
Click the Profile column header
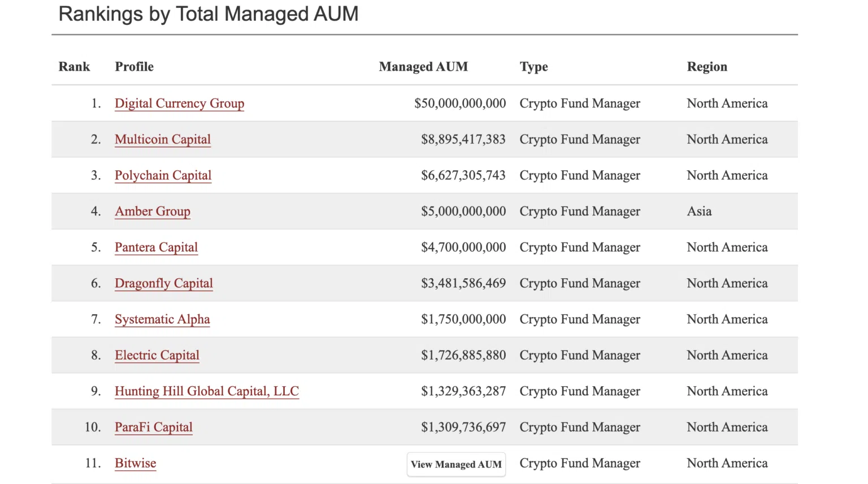click(134, 67)
